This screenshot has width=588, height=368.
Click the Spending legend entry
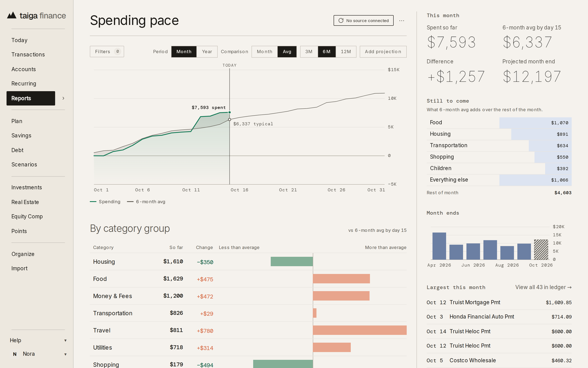pyautogui.click(x=105, y=202)
